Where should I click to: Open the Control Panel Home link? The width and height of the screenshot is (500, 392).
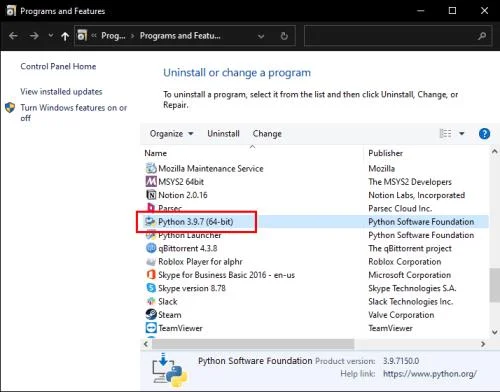pyautogui.click(x=58, y=66)
